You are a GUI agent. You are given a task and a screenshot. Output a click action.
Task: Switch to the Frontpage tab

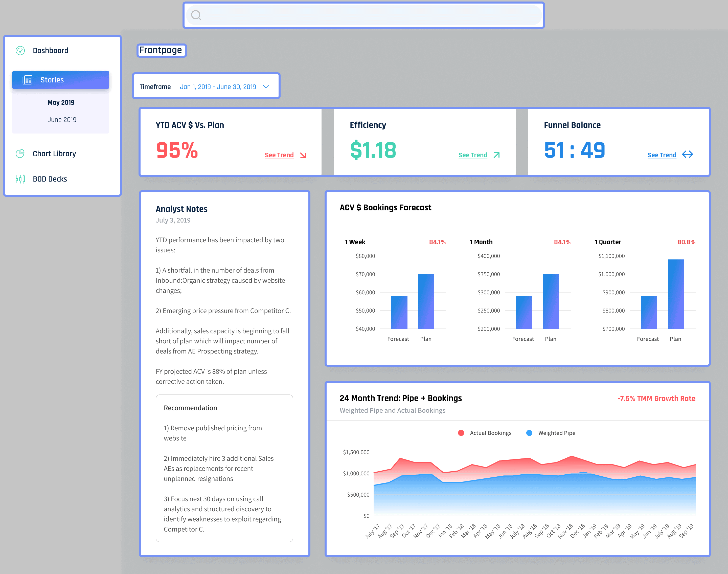162,50
